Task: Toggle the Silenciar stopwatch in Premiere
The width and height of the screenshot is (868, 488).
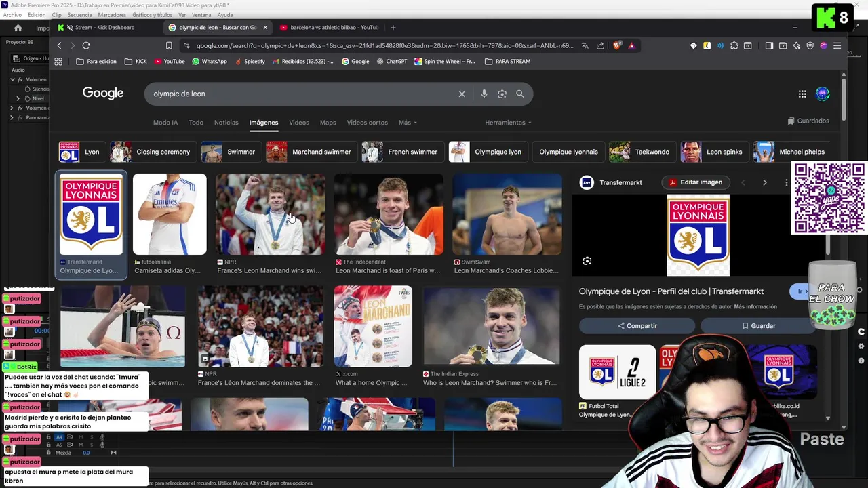Action: [27, 89]
